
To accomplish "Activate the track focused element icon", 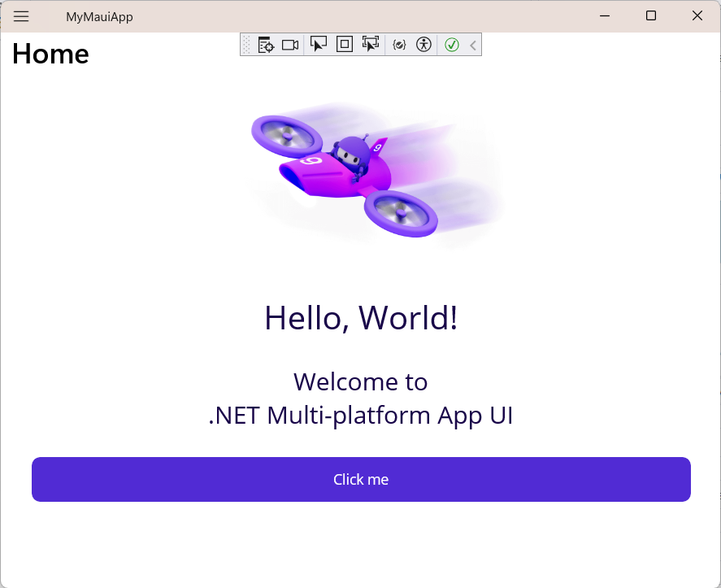I will click(x=371, y=44).
